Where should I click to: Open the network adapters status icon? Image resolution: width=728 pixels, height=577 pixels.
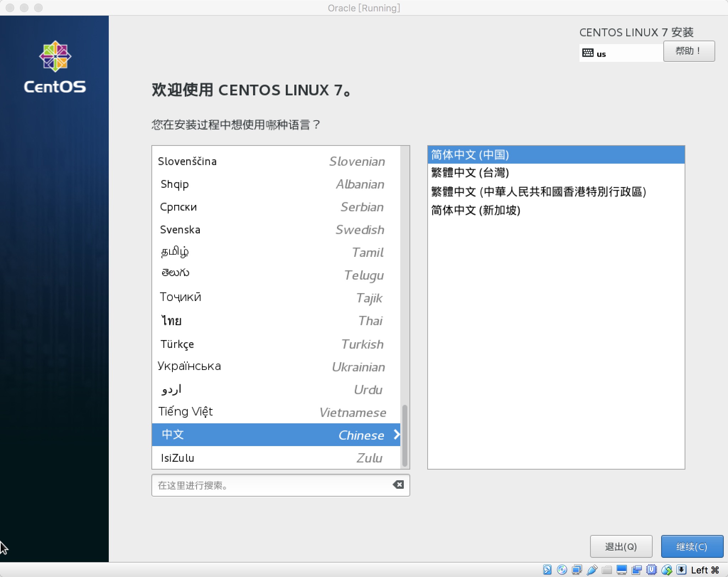tap(577, 570)
